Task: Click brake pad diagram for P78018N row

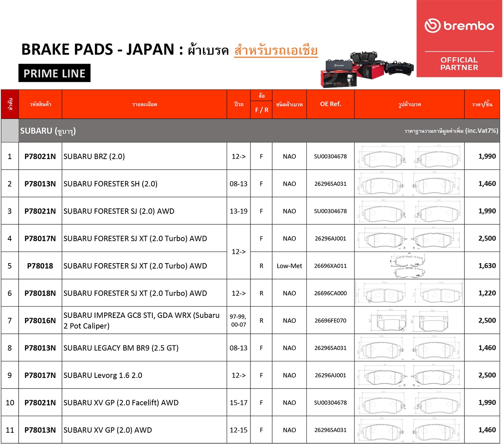Action: [x=409, y=293]
